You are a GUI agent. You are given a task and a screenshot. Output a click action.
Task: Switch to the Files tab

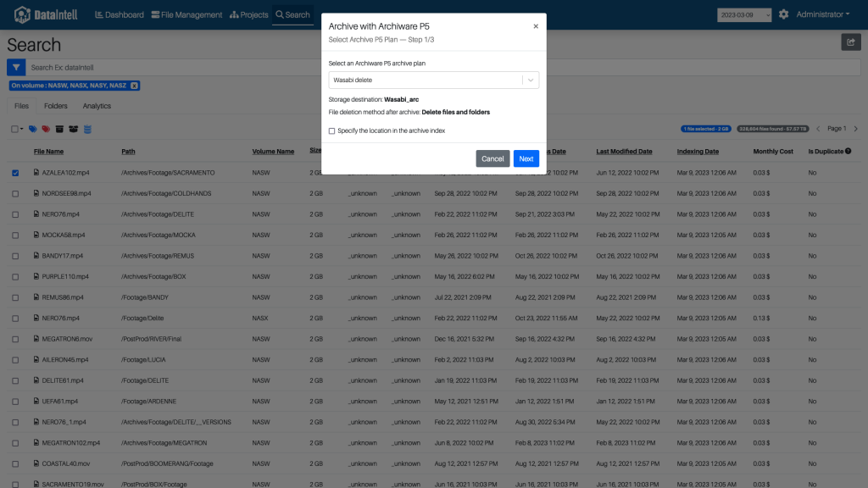[x=21, y=106]
